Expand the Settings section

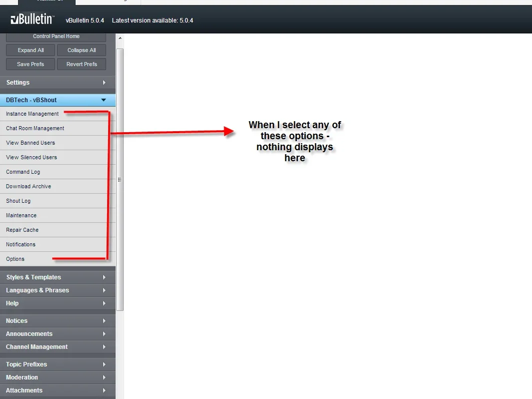point(58,83)
